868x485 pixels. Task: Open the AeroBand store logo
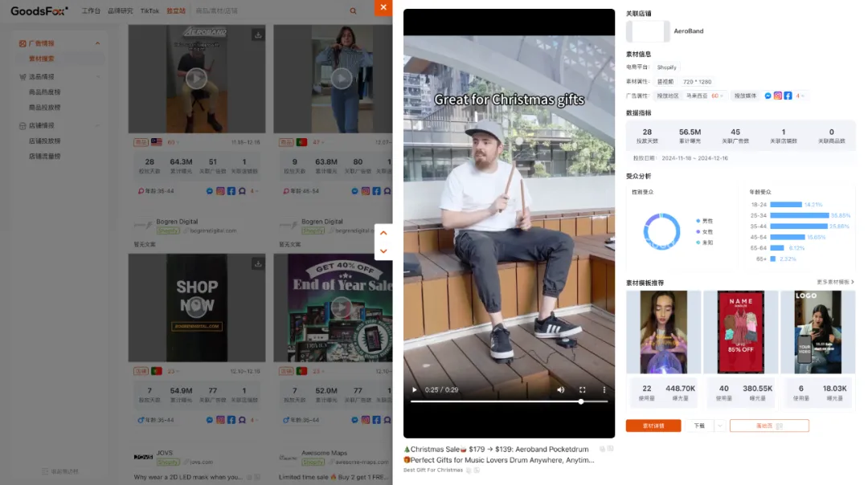tap(648, 31)
